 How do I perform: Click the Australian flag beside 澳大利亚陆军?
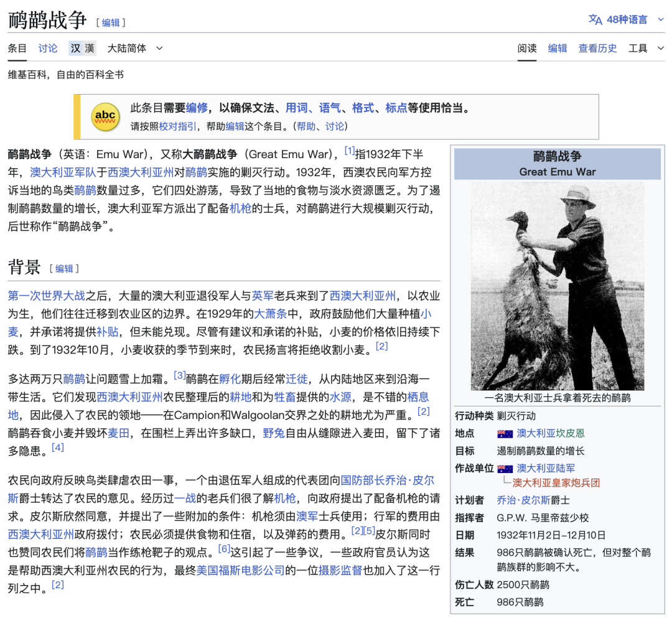tap(505, 469)
